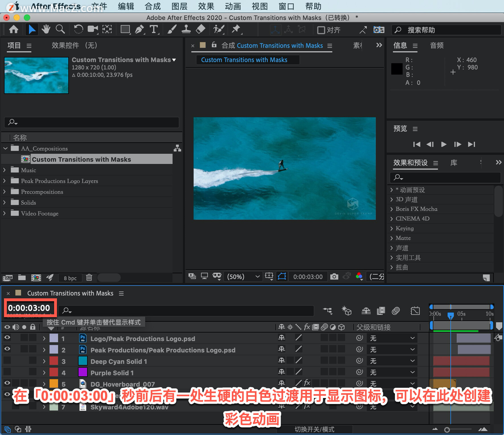Show the Deep Cyan Solid 1 layer

(7, 360)
